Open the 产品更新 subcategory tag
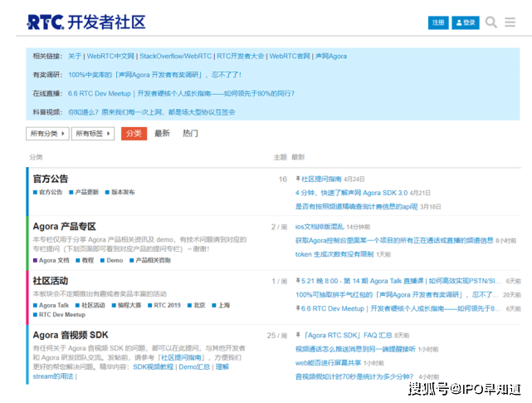 [84, 192]
